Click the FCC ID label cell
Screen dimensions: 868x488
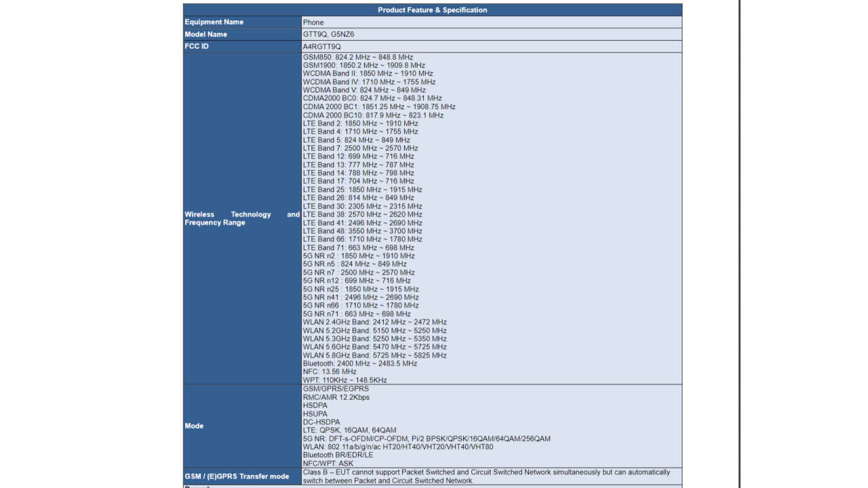[x=197, y=47]
